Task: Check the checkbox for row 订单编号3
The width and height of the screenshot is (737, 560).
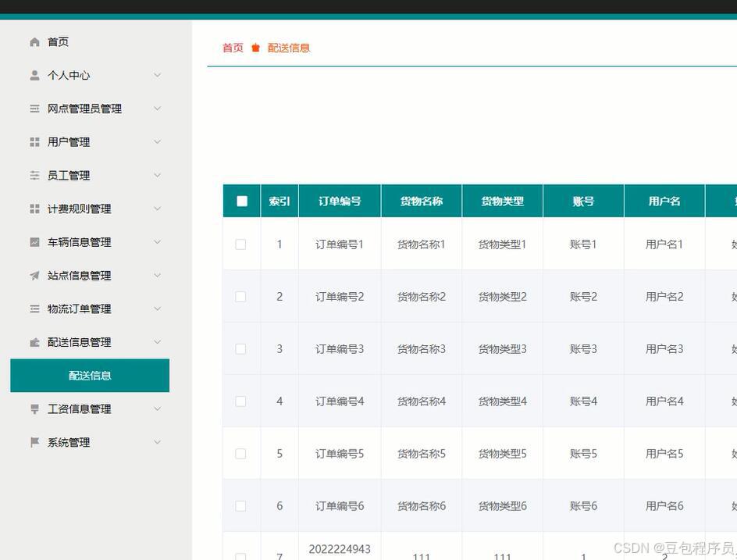Action: tap(240, 349)
